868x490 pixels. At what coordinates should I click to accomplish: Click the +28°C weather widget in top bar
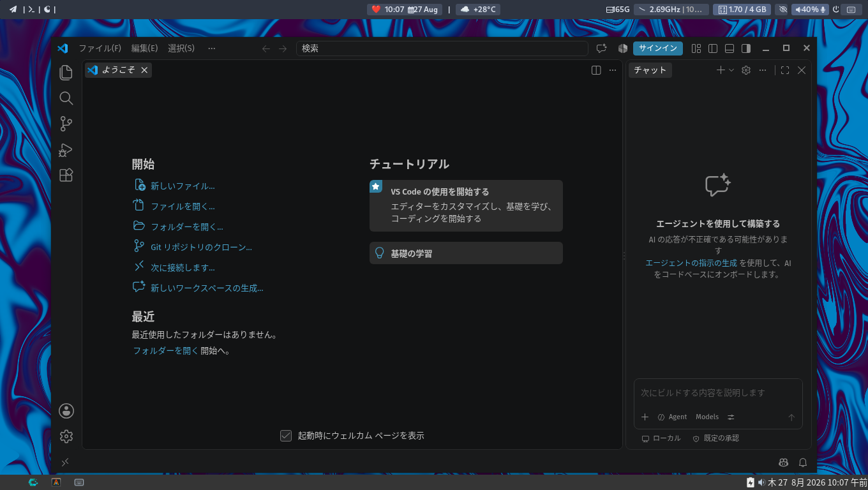pos(478,10)
